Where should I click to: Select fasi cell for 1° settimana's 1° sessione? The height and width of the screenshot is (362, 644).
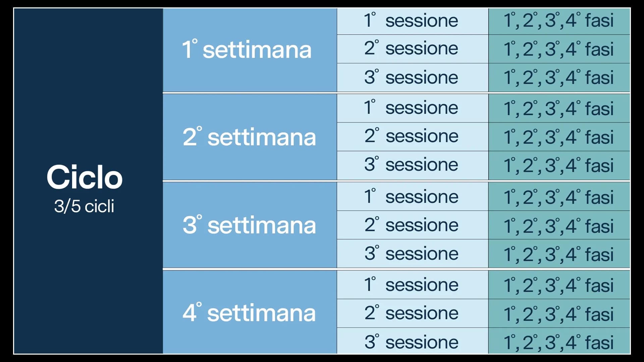coord(559,21)
